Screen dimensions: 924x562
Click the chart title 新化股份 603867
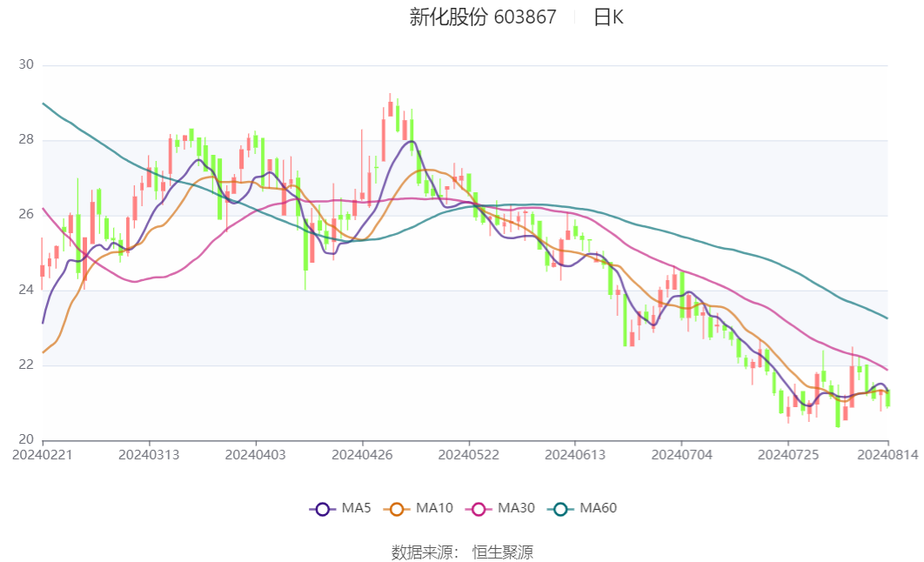(483, 17)
